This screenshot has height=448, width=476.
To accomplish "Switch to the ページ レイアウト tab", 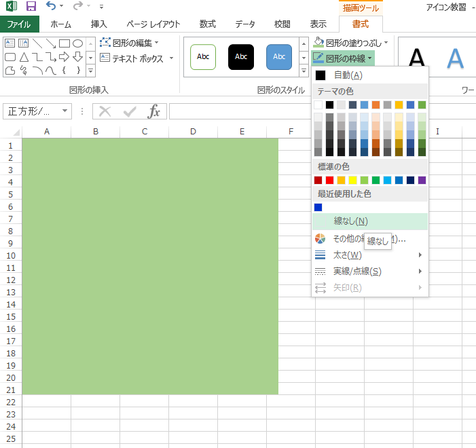I will (x=153, y=24).
